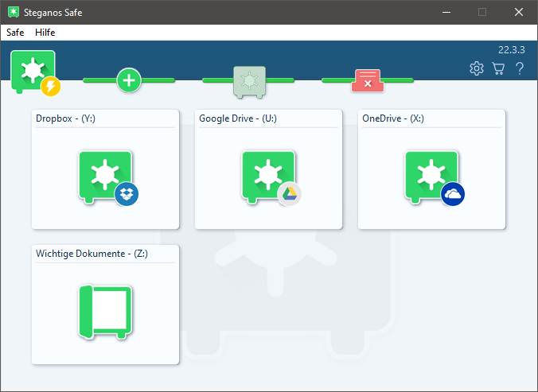Open the Dropbox safe icon
The height and width of the screenshot is (392, 538).
108,177
